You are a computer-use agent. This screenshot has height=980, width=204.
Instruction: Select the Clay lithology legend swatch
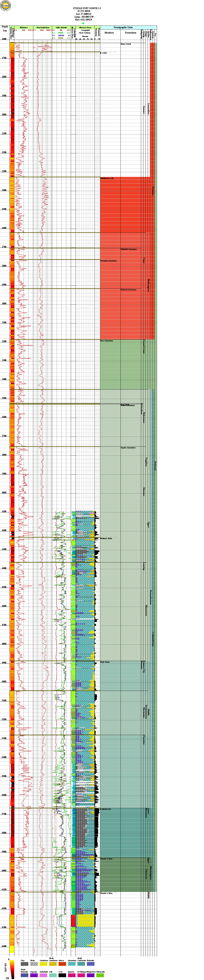click(24, 964)
